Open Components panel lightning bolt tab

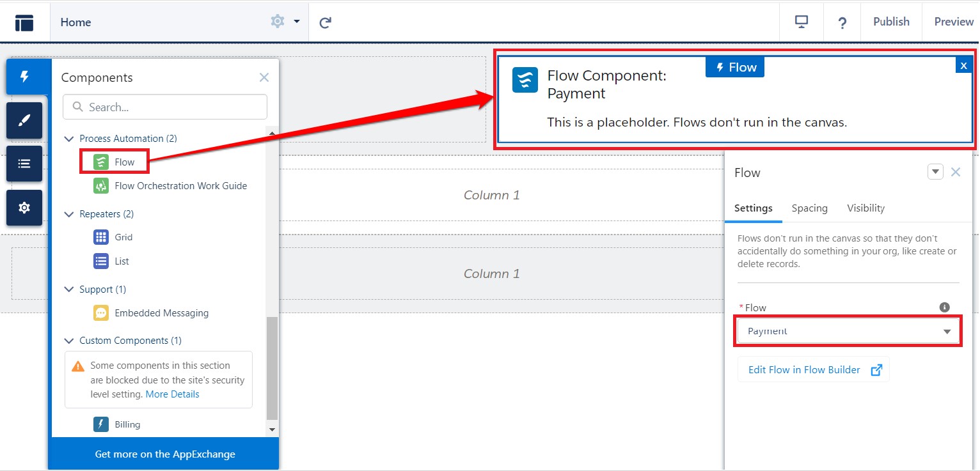25,77
